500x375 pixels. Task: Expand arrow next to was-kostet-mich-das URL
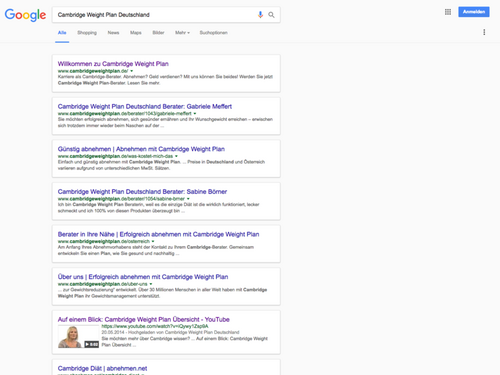(x=176, y=156)
